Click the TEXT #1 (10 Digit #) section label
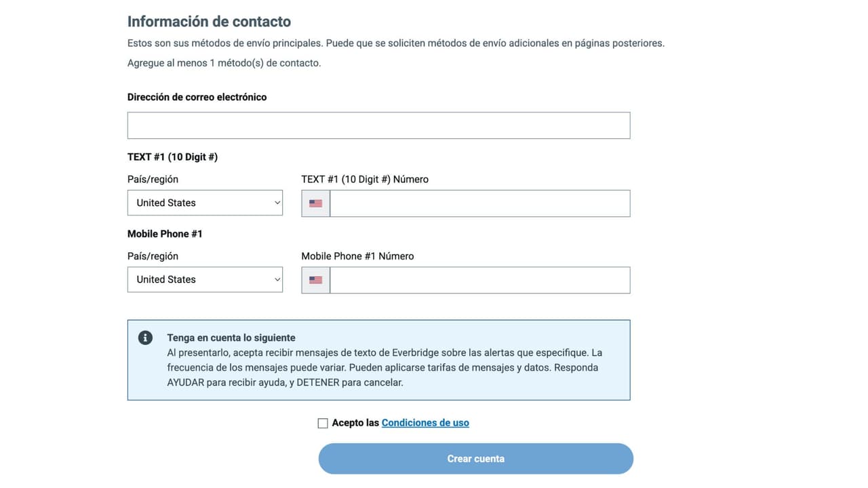 172,157
